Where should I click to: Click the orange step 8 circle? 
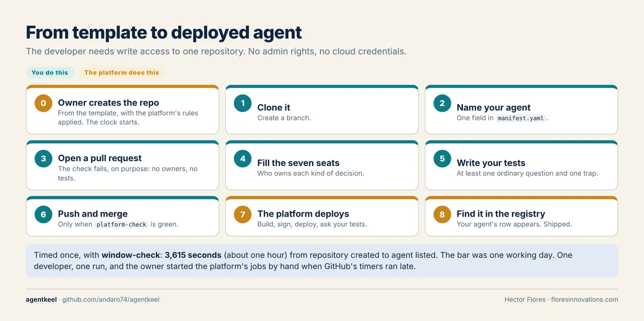[443, 214]
